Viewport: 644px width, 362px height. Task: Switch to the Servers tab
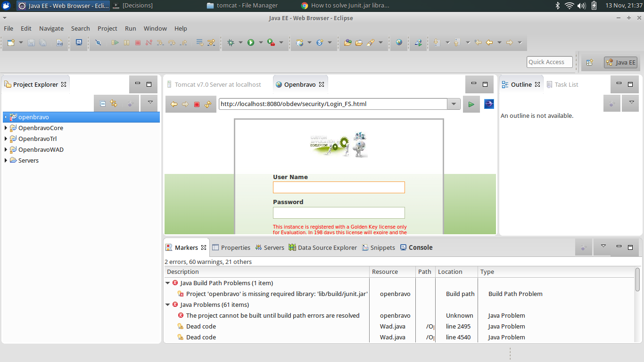click(270, 247)
